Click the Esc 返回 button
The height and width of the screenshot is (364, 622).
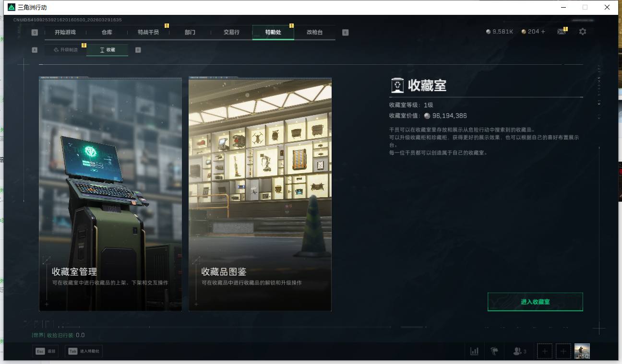coord(46,351)
